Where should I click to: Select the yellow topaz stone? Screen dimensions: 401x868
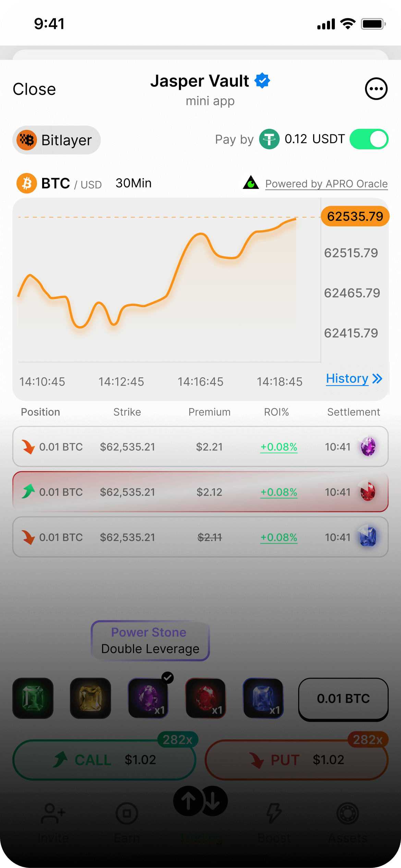coord(90,698)
